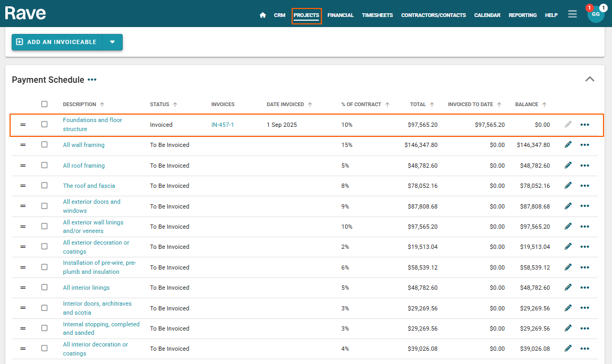
Task: Open invoice IN-457-1 link
Action: (223, 125)
